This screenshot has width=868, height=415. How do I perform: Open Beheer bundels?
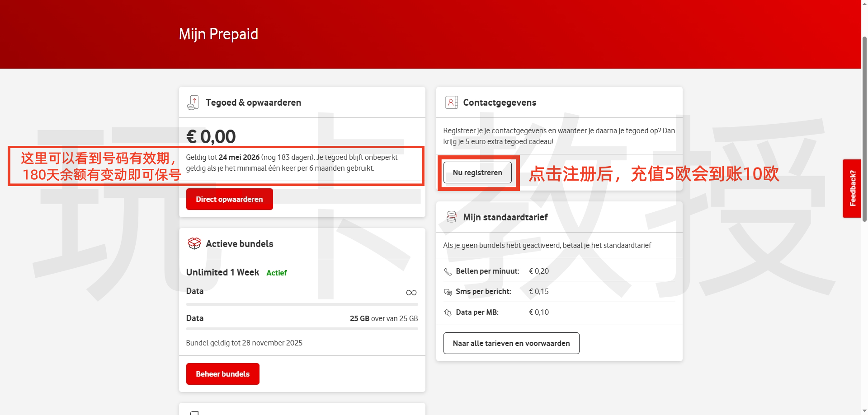click(222, 373)
